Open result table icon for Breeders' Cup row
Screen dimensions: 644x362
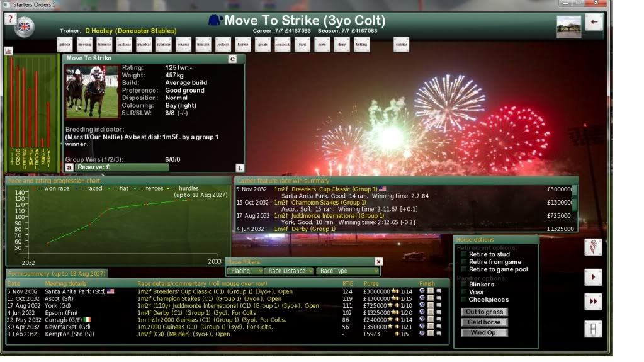431,291
